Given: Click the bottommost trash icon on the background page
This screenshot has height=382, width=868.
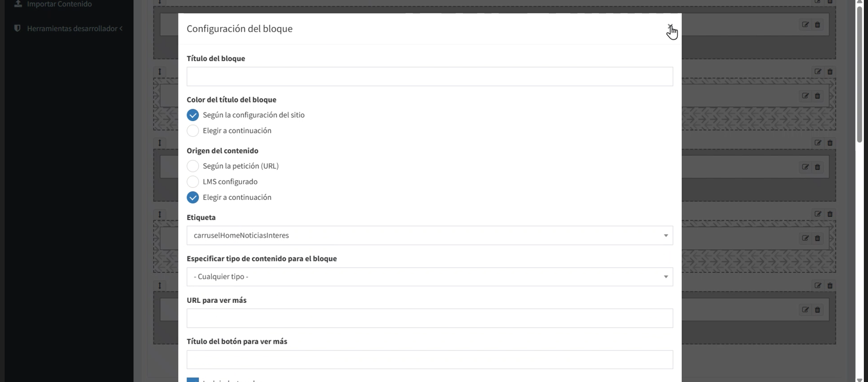Looking at the screenshot, I should click(817, 310).
